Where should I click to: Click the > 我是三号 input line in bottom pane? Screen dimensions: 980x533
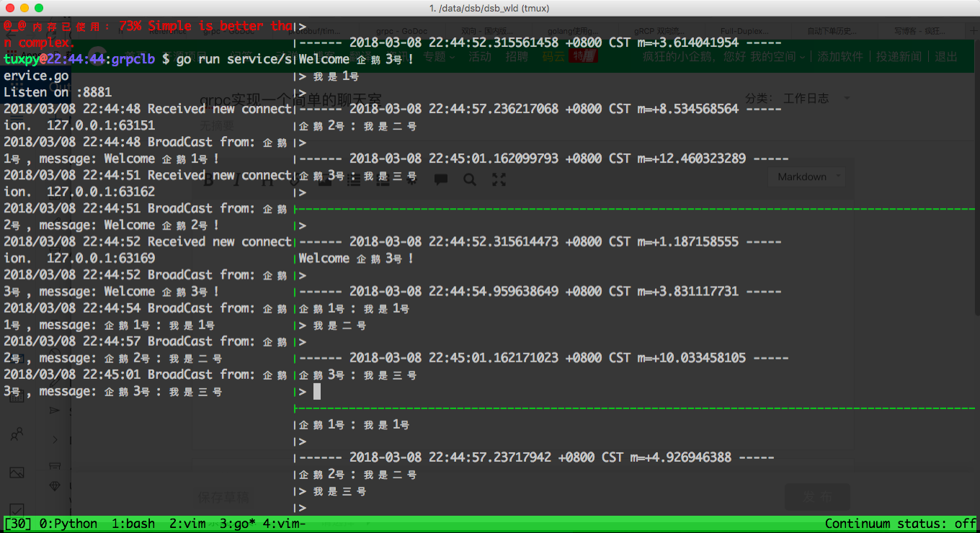click(x=333, y=491)
